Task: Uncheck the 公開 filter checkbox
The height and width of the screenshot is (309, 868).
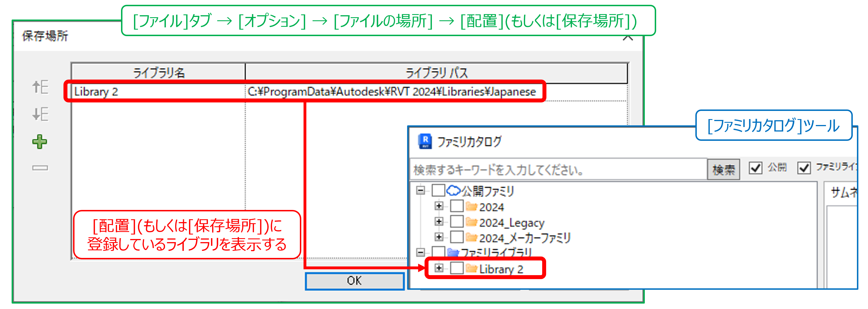Action: tap(755, 167)
